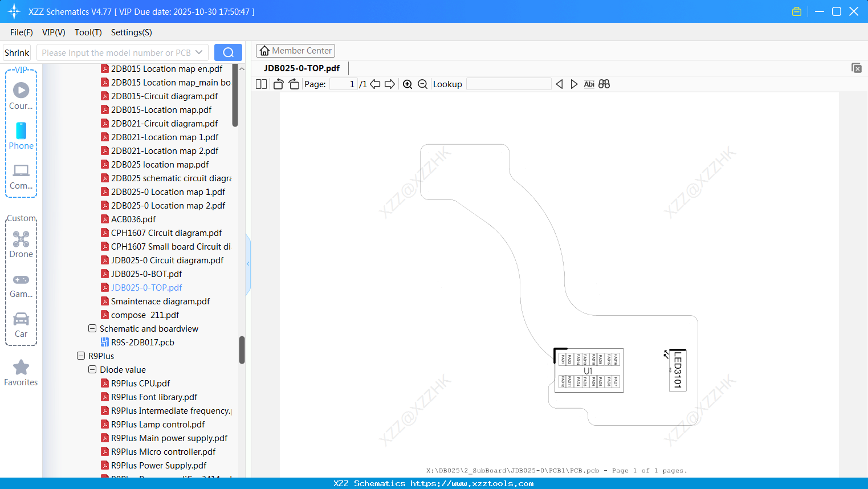Collapse the R9Plus tree node
Screen dimensions: 868x489
81,356
